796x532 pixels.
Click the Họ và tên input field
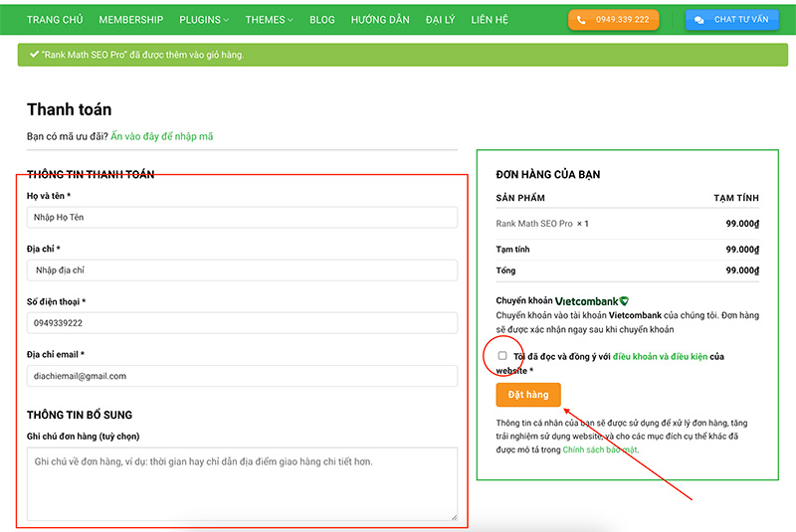coord(242,218)
